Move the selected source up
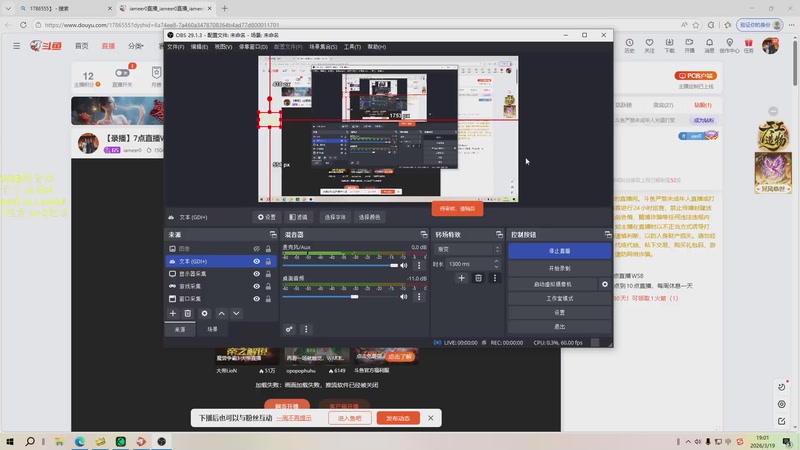 tap(221, 313)
